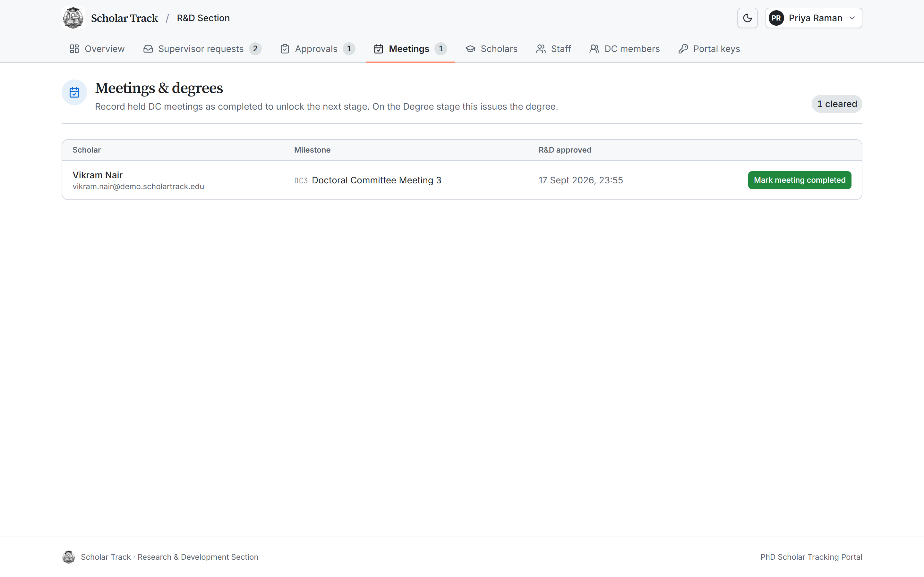Click the PR avatar circle
Image resolution: width=924 pixels, height=577 pixels.
click(776, 18)
